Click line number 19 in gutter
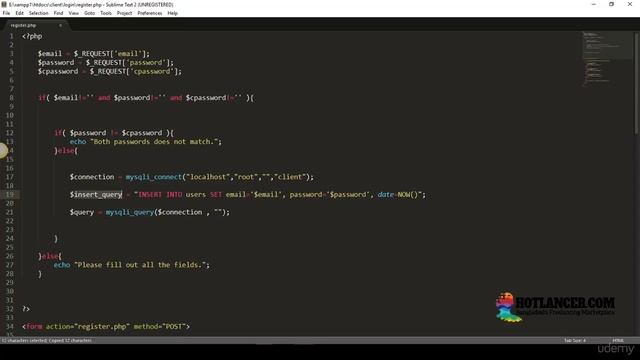 (x=10, y=195)
